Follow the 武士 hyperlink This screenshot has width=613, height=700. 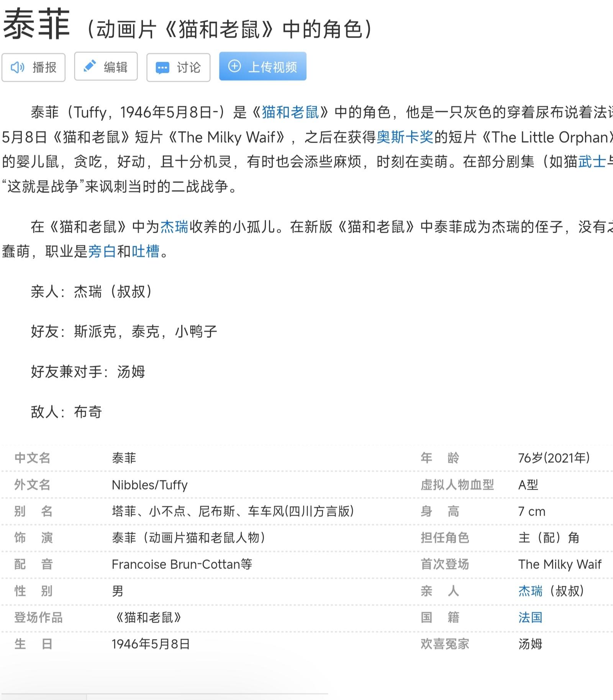click(592, 161)
